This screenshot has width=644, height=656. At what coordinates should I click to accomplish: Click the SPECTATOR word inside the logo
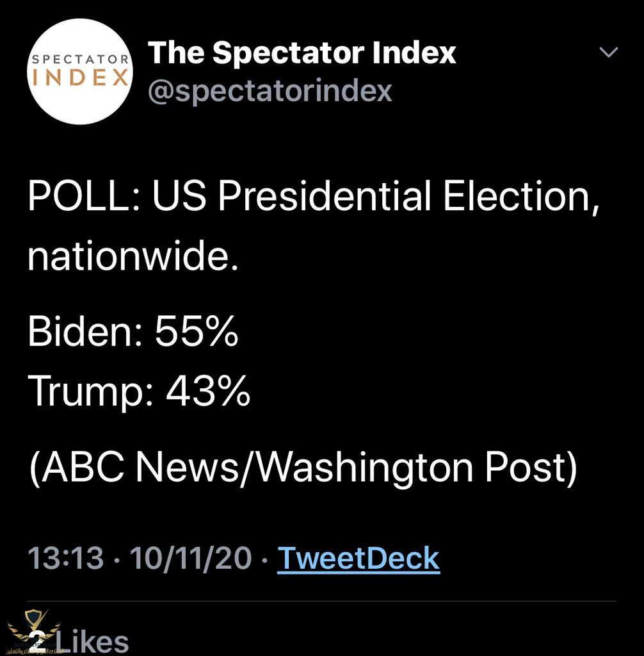click(x=80, y=60)
